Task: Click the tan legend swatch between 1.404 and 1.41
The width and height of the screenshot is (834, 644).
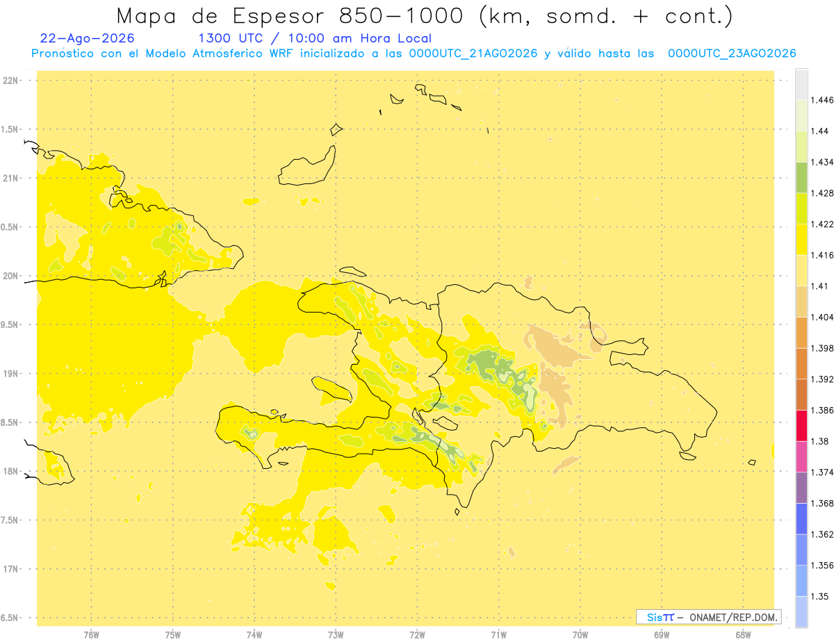Action: (x=801, y=302)
